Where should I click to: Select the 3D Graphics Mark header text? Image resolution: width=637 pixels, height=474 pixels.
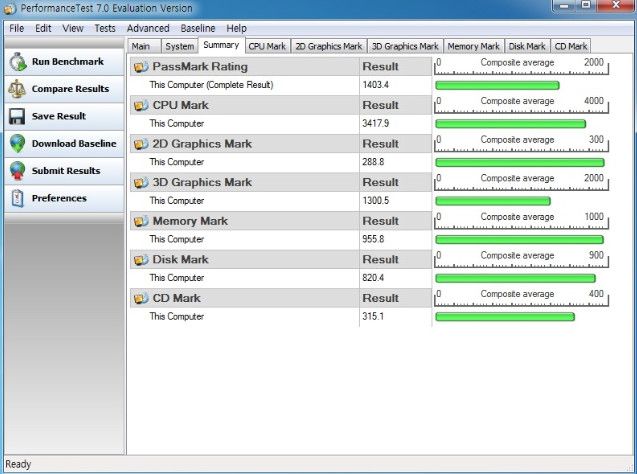(202, 182)
